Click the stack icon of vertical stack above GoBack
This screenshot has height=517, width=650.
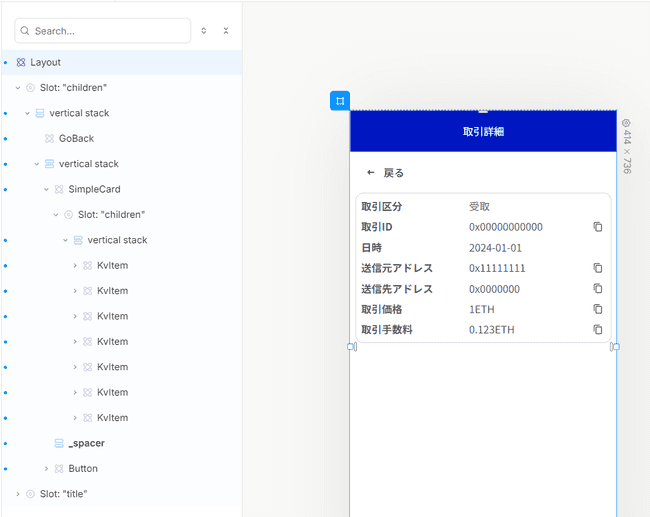[40, 113]
